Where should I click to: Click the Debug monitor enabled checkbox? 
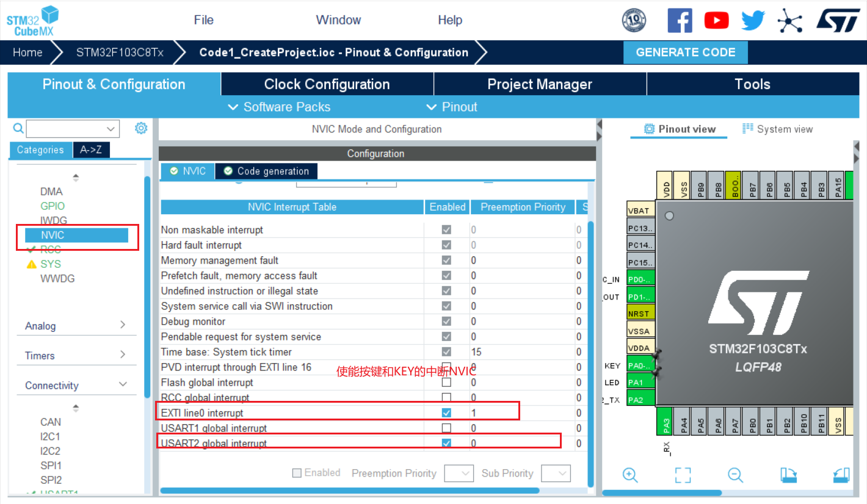pyautogui.click(x=446, y=321)
